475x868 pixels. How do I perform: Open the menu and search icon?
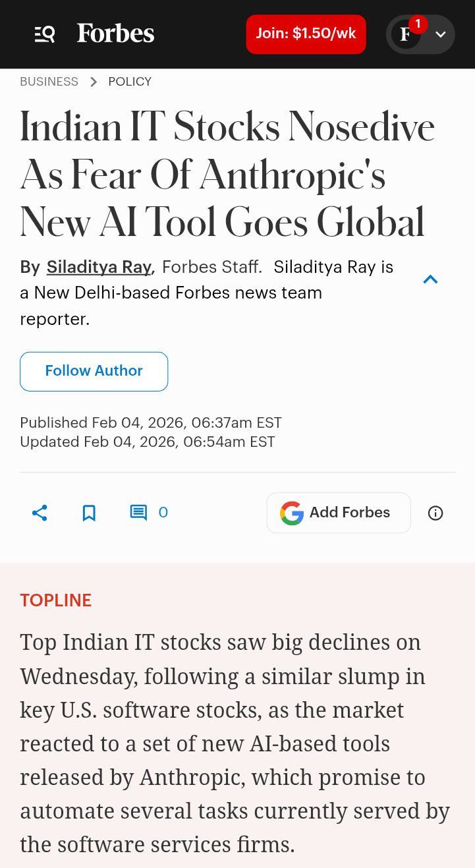click(x=45, y=34)
